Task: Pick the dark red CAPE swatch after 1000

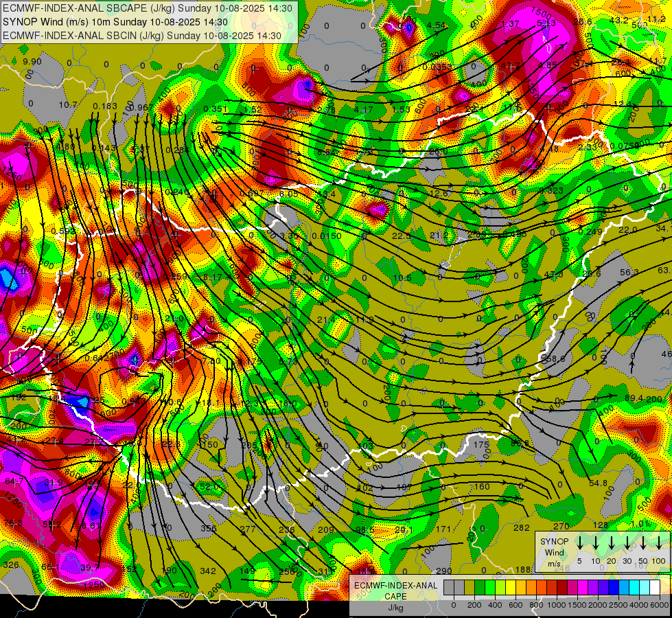Action: click(x=563, y=587)
